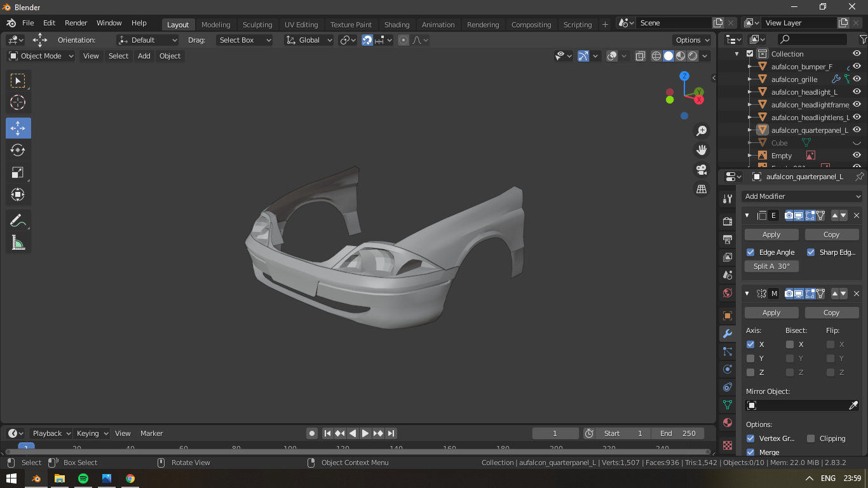The image size is (868, 488).
Task: Open the Render menu
Action: pyautogui.click(x=76, y=23)
